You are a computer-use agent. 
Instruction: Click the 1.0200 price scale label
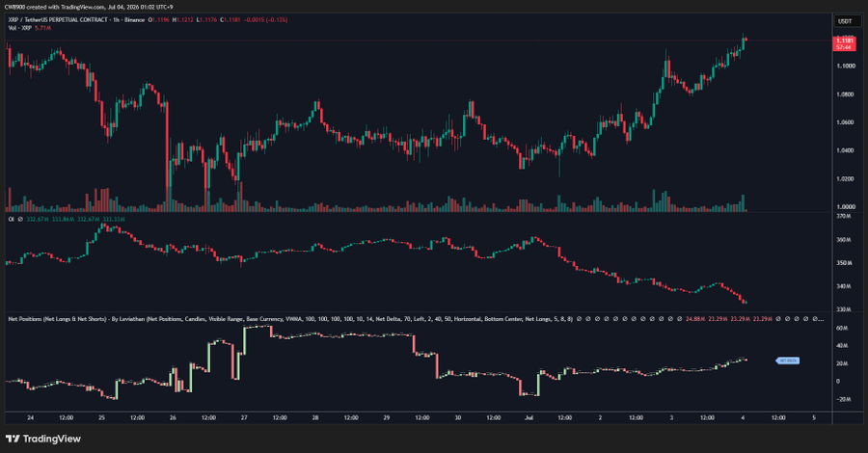point(845,178)
